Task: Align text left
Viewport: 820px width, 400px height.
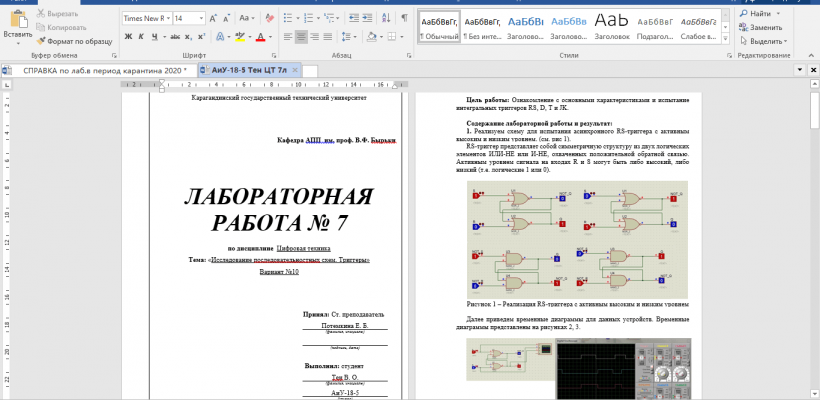Action: coord(288,37)
